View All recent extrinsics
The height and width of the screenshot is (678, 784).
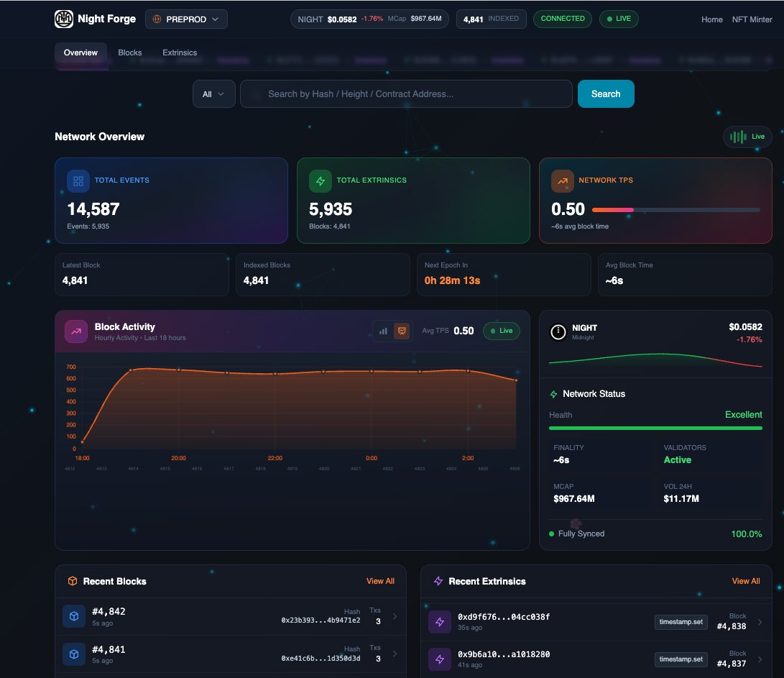pos(745,581)
